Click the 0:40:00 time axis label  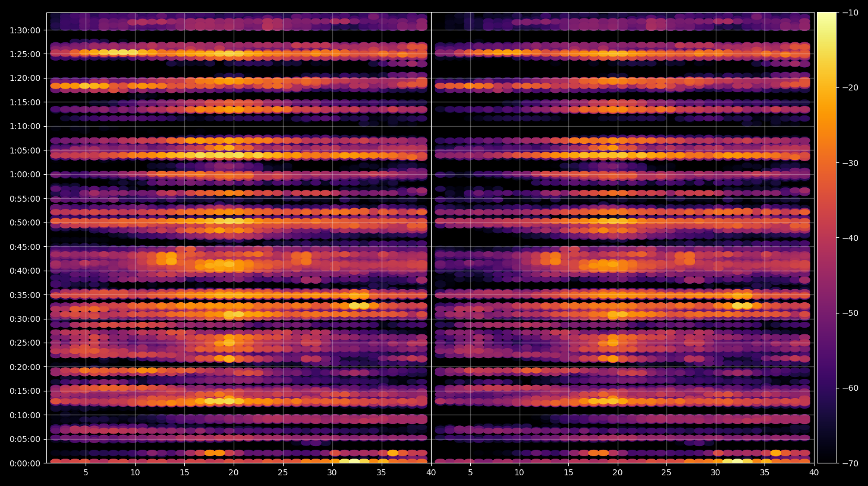click(x=25, y=271)
